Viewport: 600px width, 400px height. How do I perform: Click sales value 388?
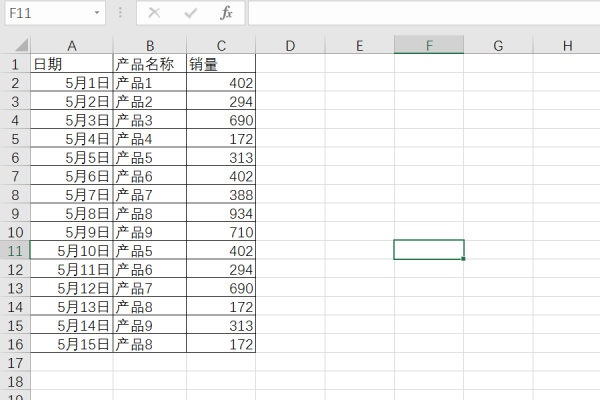(221, 195)
